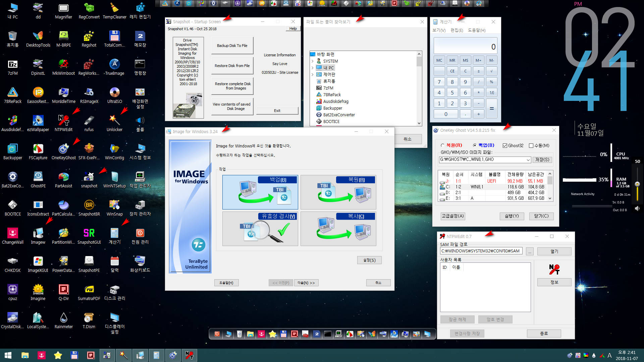644x362 pixels.
Task: Select the Backup radio button in OneKey Ghost
Action: pos(475,145)
